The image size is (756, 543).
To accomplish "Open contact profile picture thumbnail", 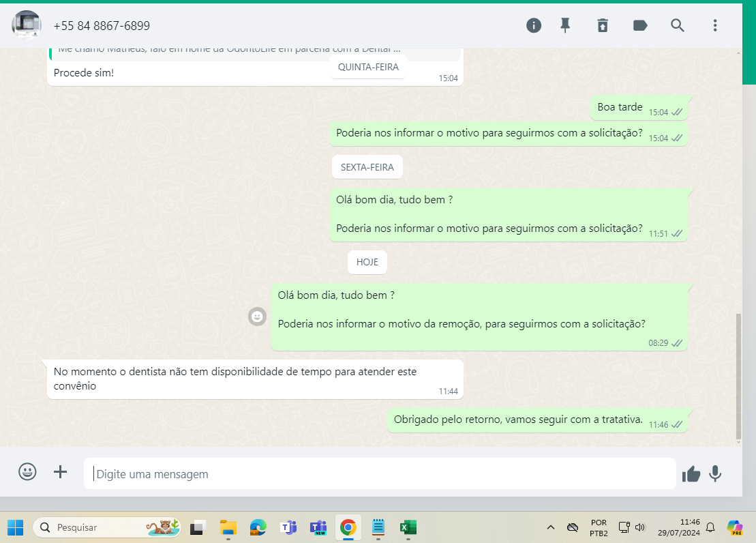I will point(26,25).
